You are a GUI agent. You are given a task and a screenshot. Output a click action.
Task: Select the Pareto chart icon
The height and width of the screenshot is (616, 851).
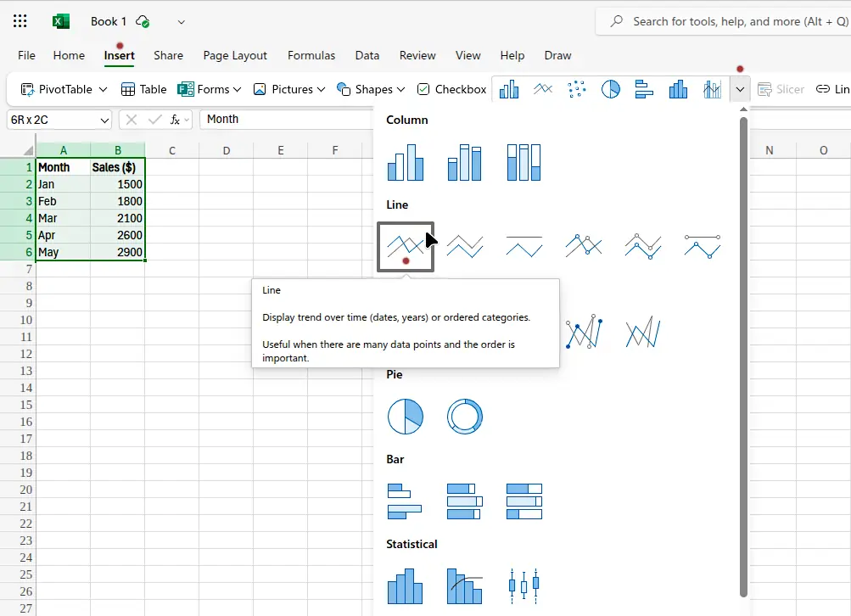[464, 586]
